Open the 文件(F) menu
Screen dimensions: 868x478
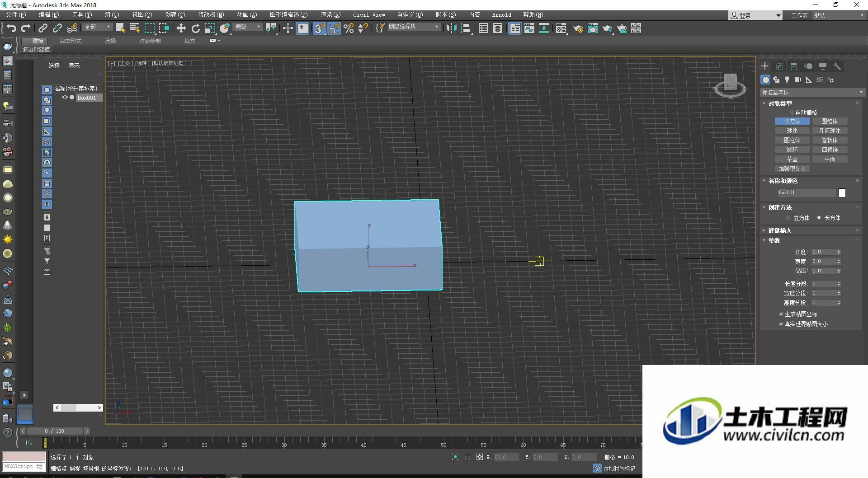16,15
